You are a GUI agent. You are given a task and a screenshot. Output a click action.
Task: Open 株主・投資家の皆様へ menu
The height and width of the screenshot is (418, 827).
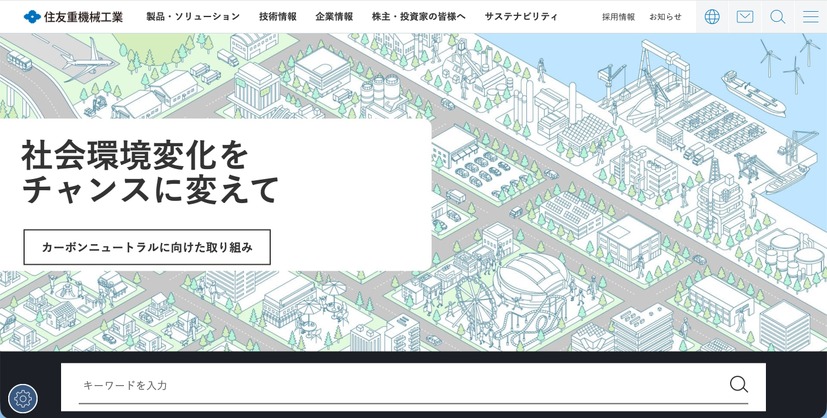coord(419,17)
